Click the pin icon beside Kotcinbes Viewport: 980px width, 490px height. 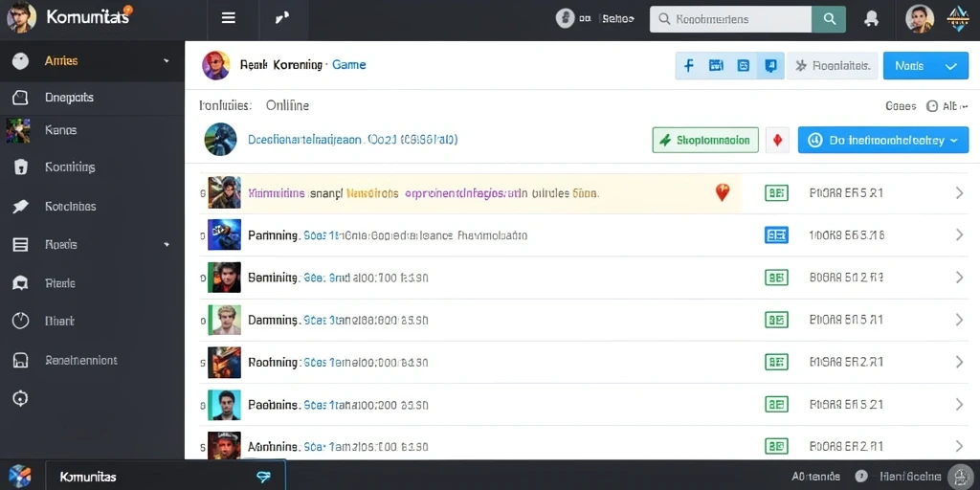coord(21,207)
